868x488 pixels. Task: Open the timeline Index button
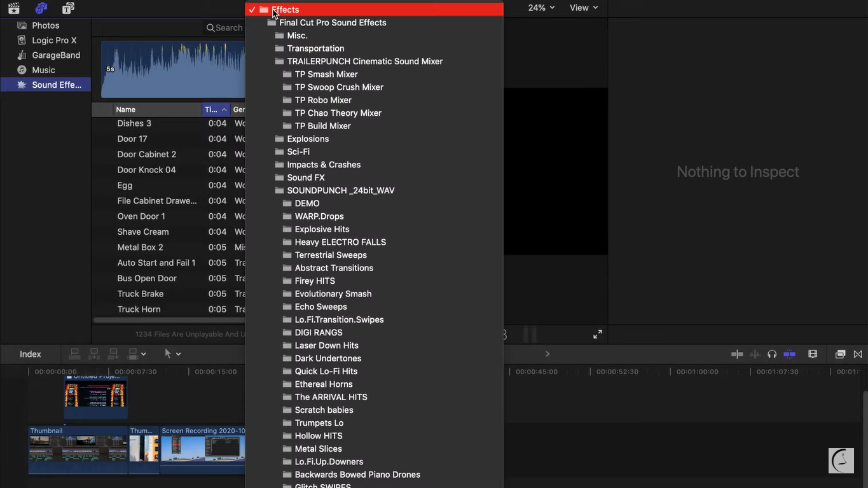pos(29,354)
